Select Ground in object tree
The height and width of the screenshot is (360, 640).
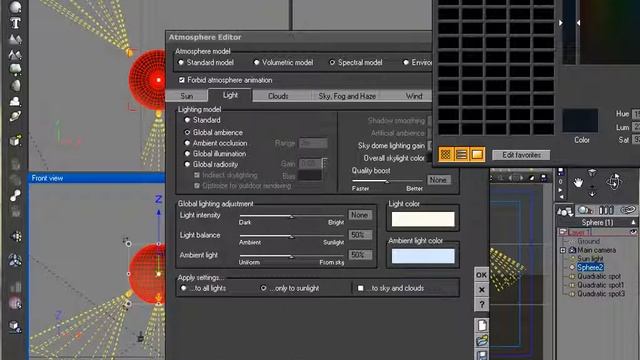[x=589, y=241]
